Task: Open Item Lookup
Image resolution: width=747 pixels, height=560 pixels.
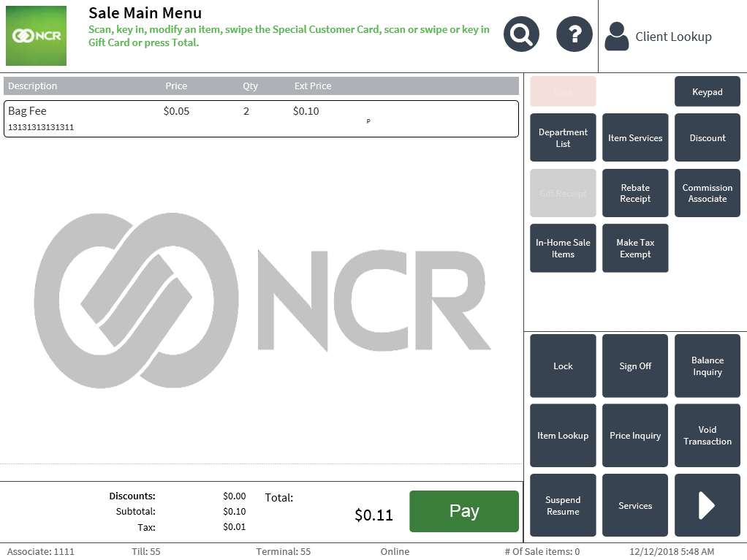Action: [563, 436]
